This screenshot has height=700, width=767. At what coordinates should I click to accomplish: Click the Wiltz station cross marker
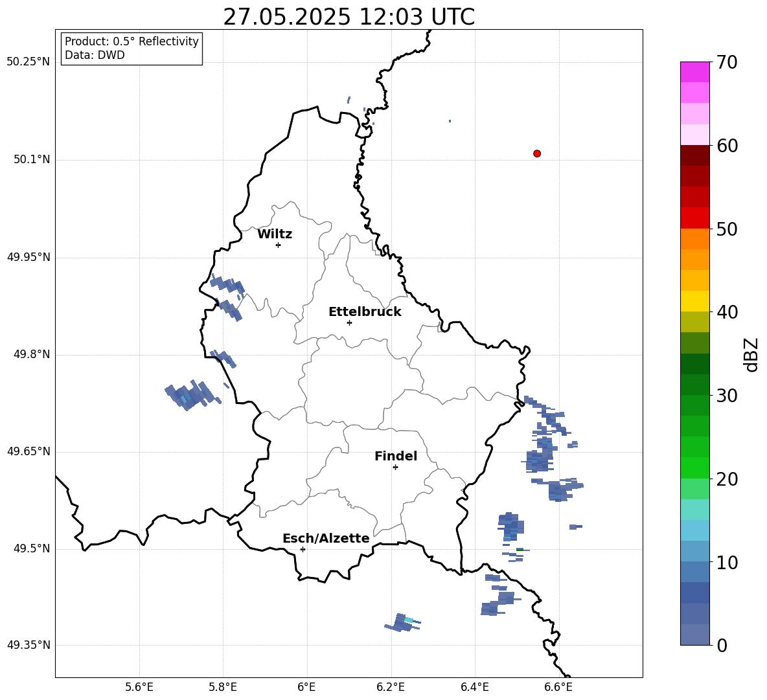pyautogui.click(x=279, y=245)
